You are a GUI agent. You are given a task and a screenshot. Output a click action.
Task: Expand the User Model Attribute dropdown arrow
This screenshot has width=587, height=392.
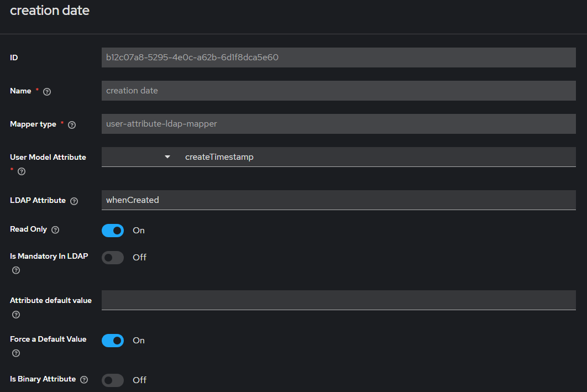167,157
